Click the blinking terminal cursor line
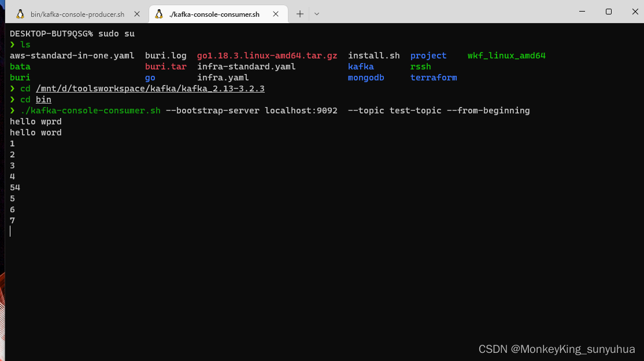 coord(10,231)
